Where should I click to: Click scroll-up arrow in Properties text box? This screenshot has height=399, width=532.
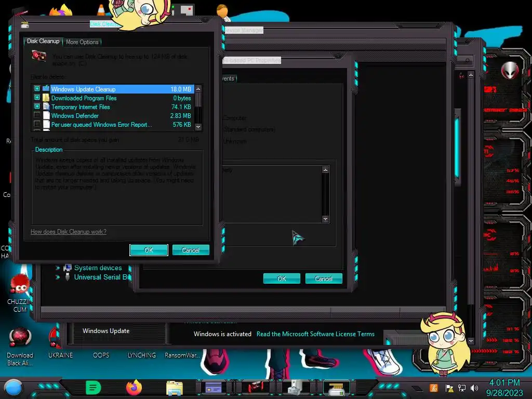tap(325, 170)
